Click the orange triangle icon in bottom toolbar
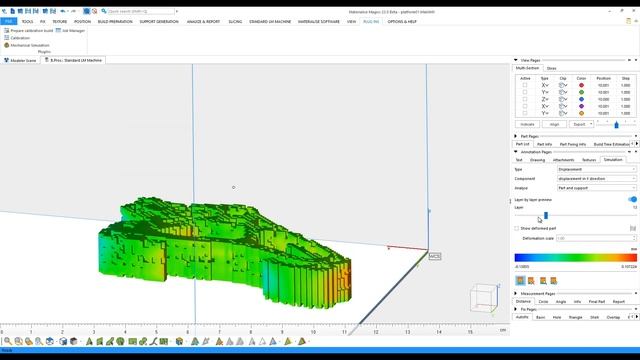 [220, 341]
